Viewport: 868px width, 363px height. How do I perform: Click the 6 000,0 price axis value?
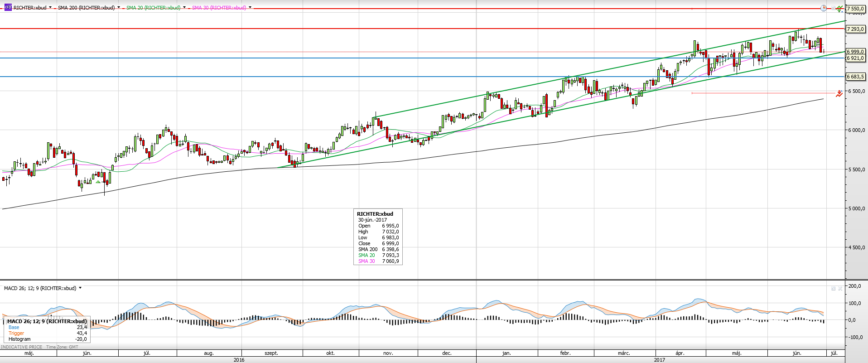[x=857, y=130]
